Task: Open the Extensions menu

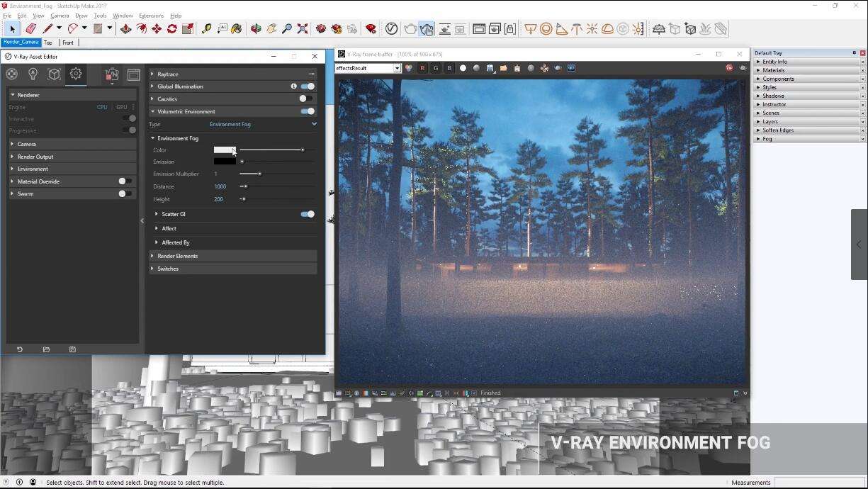Action: click(x=151, y=16)
